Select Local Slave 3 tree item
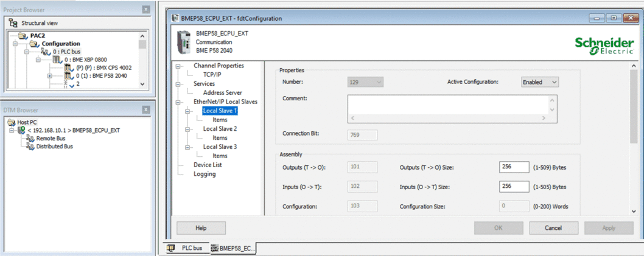644x256 pixels. tap(220, 147)
